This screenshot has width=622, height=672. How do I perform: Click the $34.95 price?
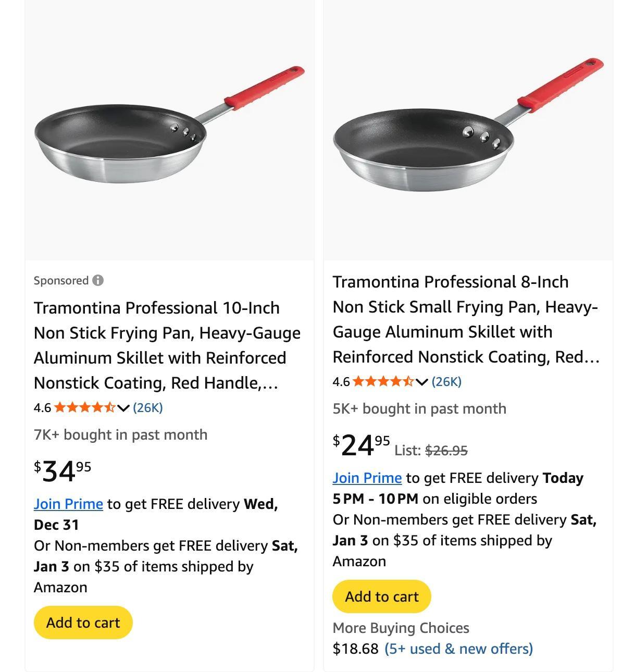click(63, 470)
